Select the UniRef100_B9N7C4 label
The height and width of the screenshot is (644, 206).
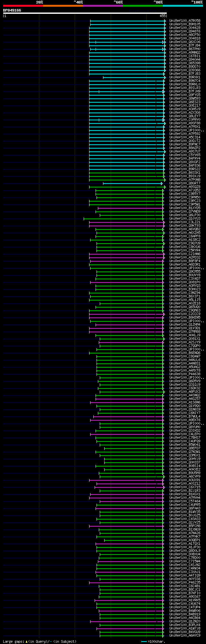tap(185, 81)
